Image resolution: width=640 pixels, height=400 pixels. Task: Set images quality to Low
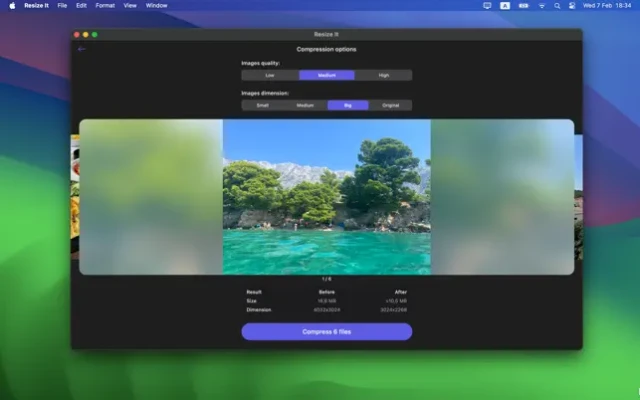click(270, 75)
